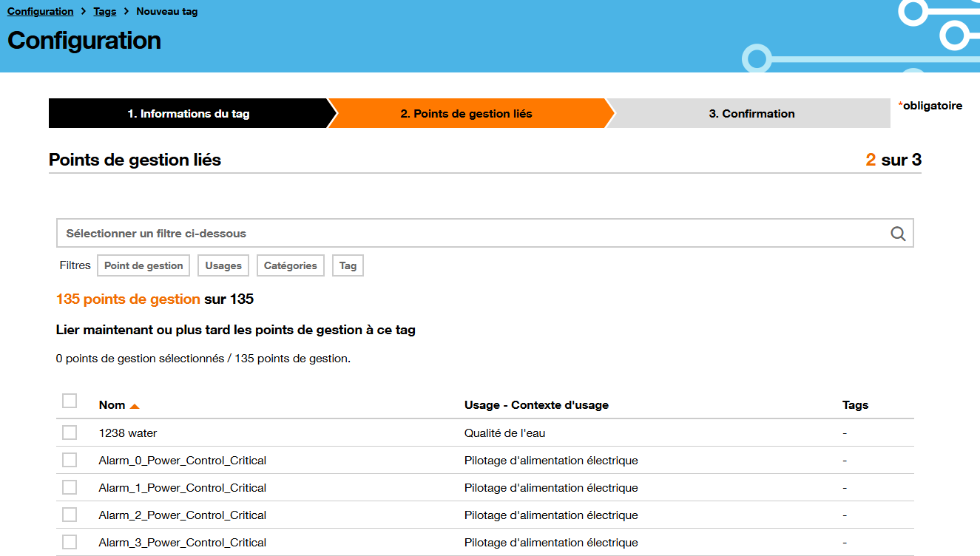Open the Catégories filter

tap(290, 265)
